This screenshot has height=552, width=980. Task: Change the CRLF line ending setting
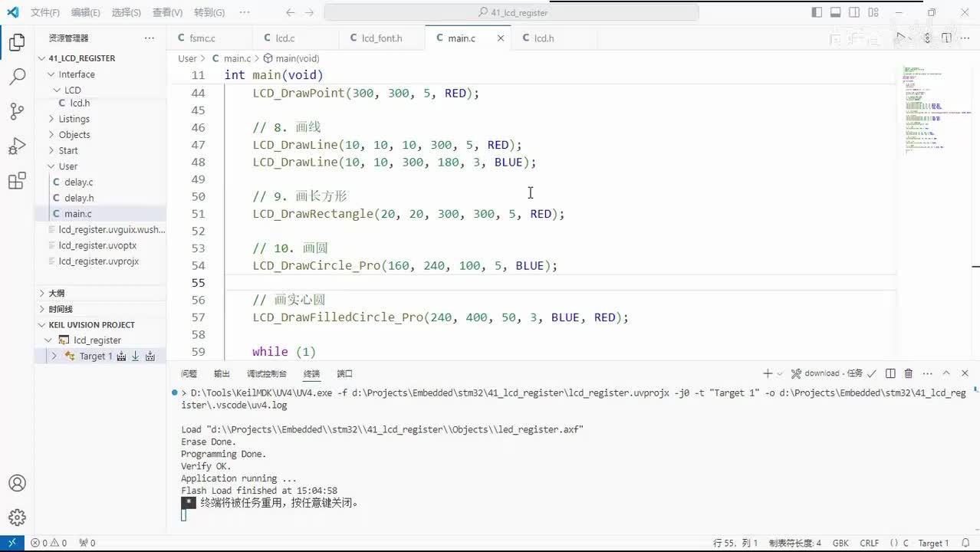click(x=870, y=543)
